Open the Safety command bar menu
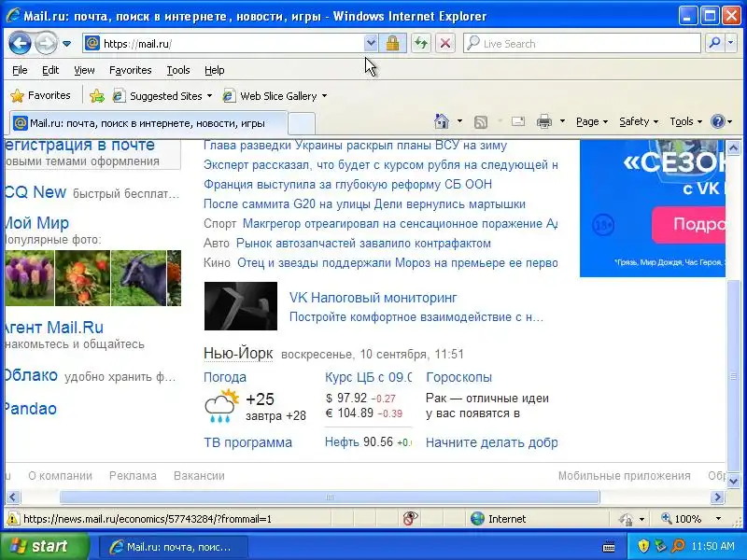Image resolution: width=747 pixels, height=560 pixels. [639, 122]
